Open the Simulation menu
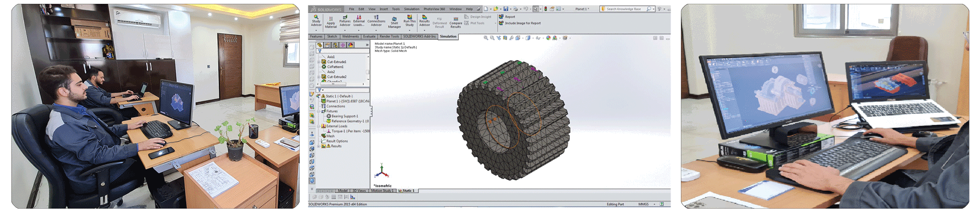Image resolution: width=980 pixels, height=218 pixels. (x=412, y=9)
